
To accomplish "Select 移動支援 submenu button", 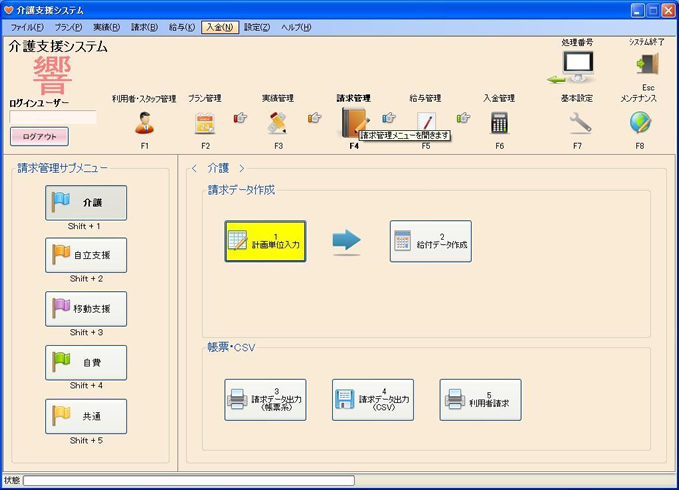I will [86, 308].
